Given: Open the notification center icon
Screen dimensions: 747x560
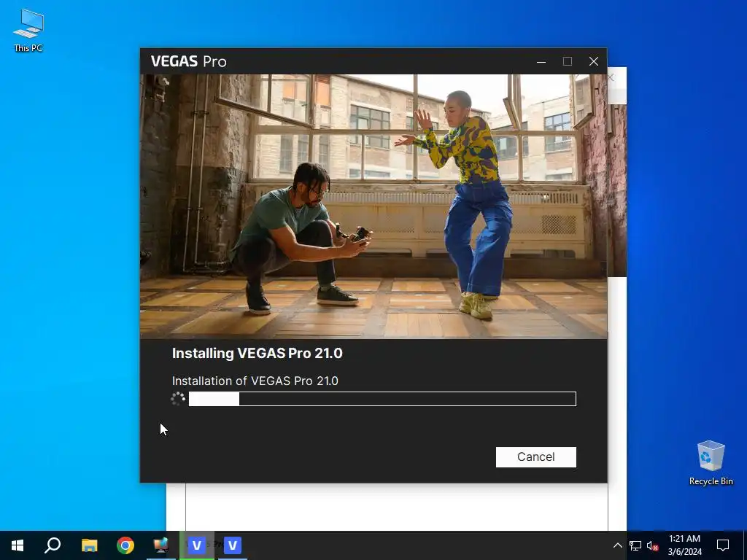Looking at the screenshot, I should click(723, 545).
